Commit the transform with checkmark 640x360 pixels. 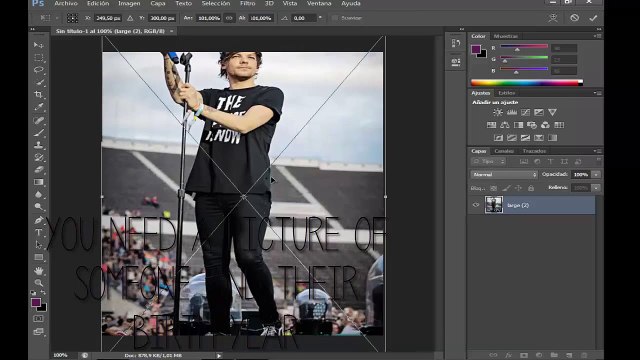click(x=593, y=18)
